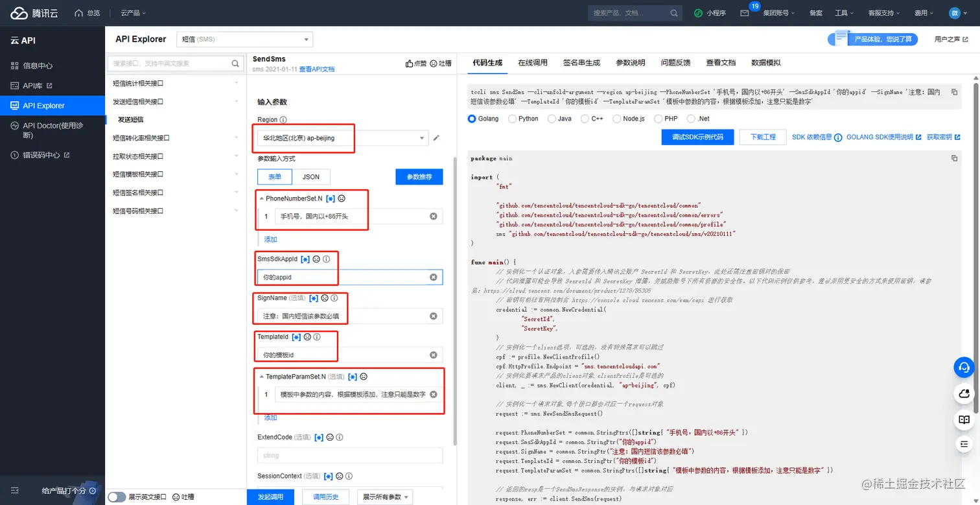This screenshot has width=980, height=505.
Task: Click the info icon next to Region
Action: point(283,120)
